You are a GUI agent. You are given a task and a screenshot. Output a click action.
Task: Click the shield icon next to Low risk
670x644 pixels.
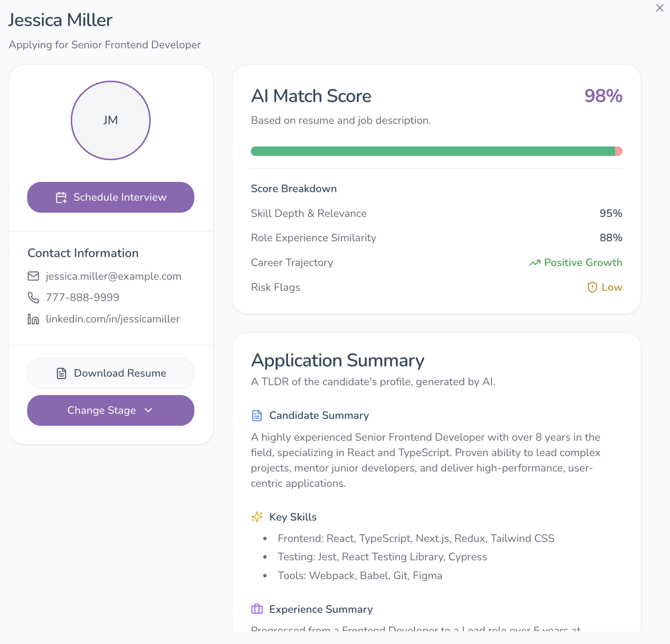point(592,287)
